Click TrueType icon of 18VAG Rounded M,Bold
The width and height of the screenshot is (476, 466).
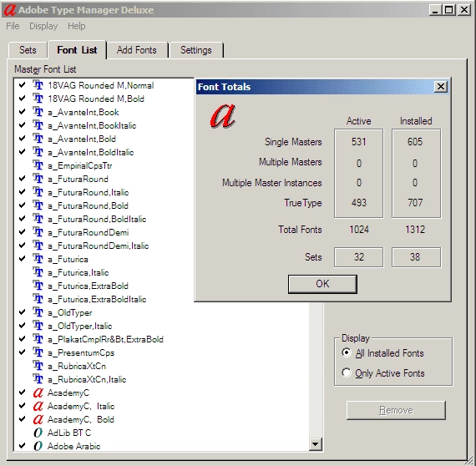pos(38,99)
